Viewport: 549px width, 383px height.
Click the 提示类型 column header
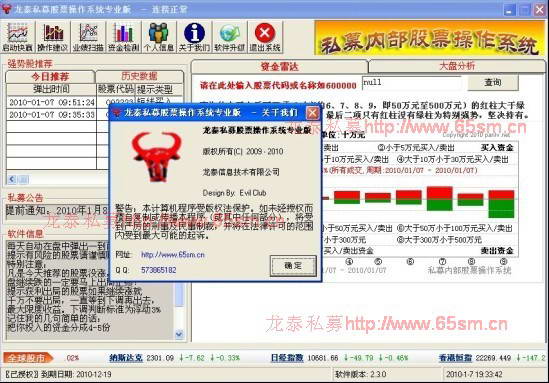pyautogui.click(x=159, y=89)
